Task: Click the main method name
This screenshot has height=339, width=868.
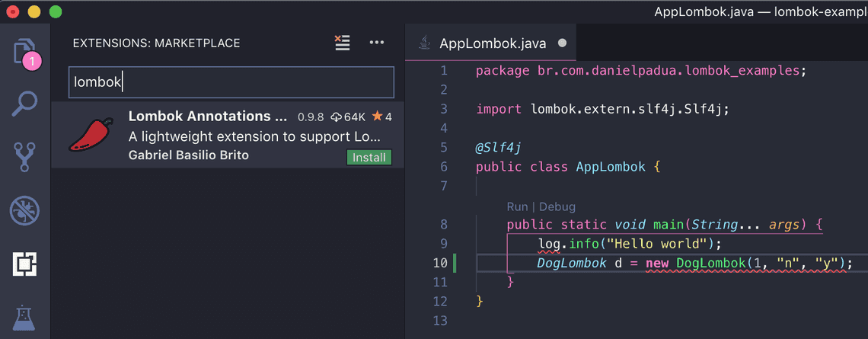Action: point(669,224)
